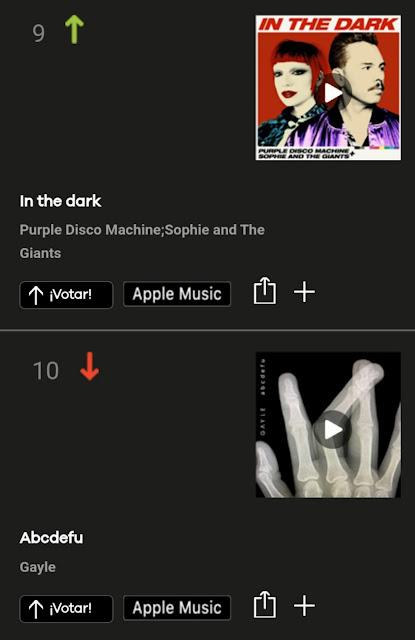Vote for Abcdefu using ¡Votar! button
The height and width of the screenshot is (640, 415).
tap(66, 609)
